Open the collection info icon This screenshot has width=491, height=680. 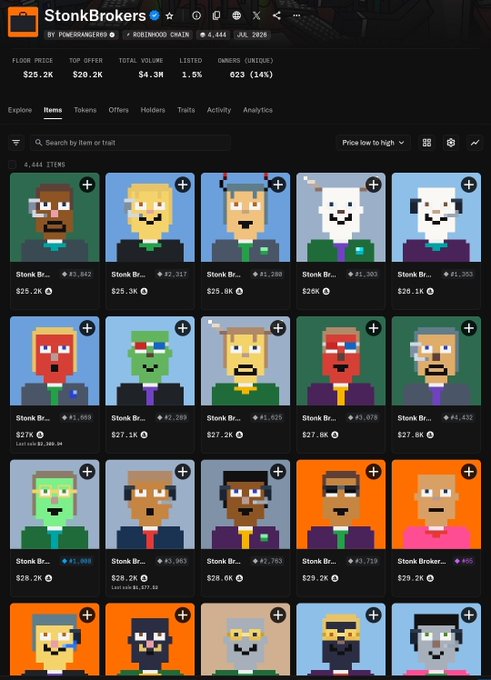click(196, 16)
